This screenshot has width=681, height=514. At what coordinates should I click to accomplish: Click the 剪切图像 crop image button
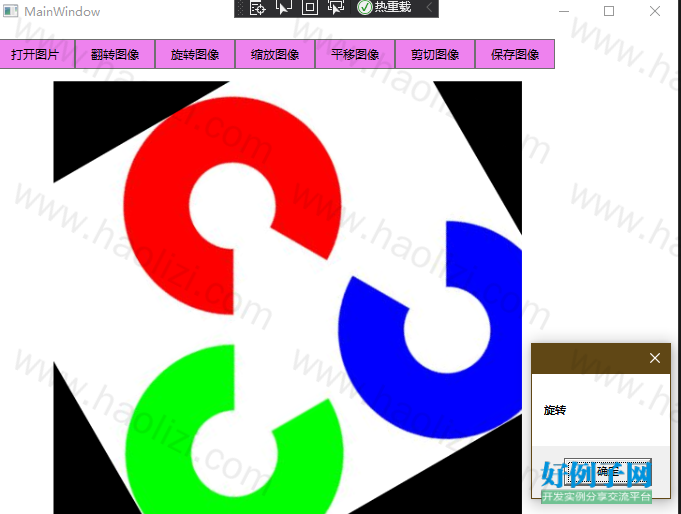point(435,54)
